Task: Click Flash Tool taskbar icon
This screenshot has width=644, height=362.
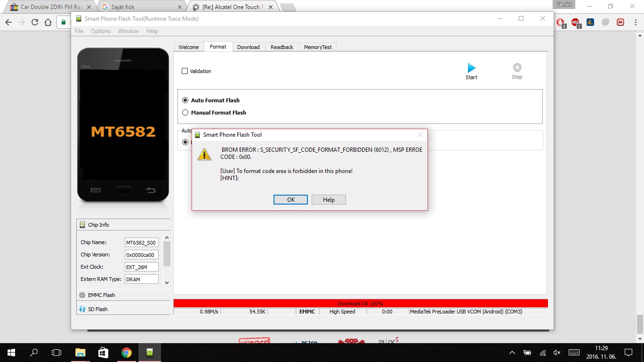Action: click(x=149, y=352)
